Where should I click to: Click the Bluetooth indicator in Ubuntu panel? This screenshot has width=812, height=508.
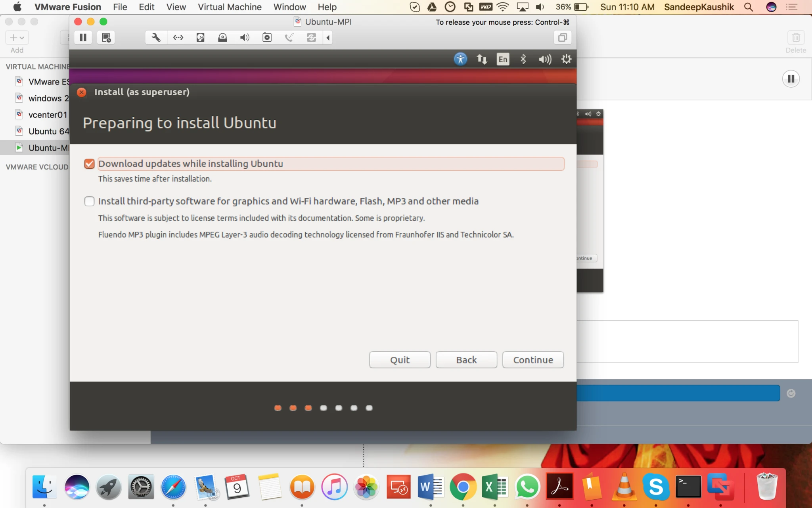click(523, 59)
